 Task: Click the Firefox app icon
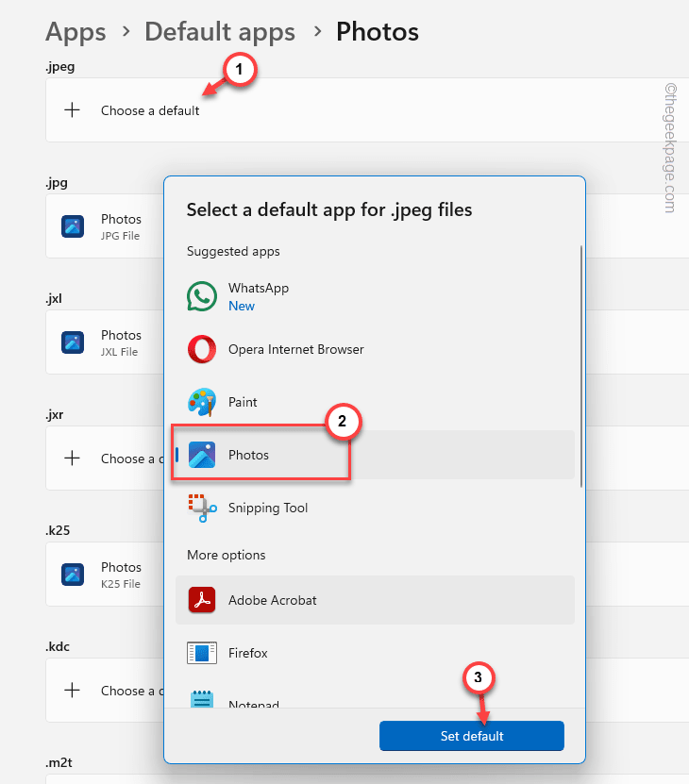[x=202, y=653]
